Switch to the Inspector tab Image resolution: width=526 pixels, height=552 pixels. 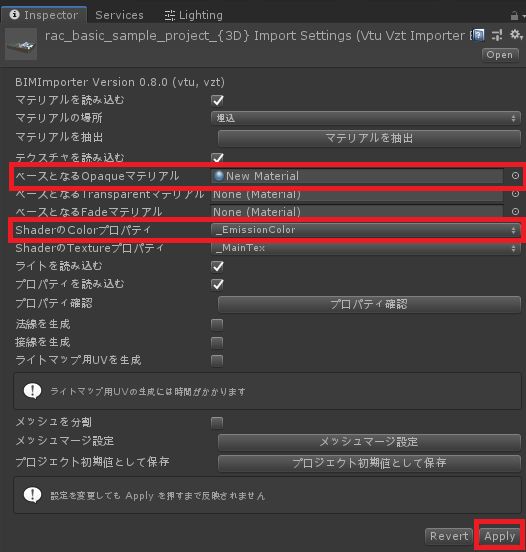point(44,15)
